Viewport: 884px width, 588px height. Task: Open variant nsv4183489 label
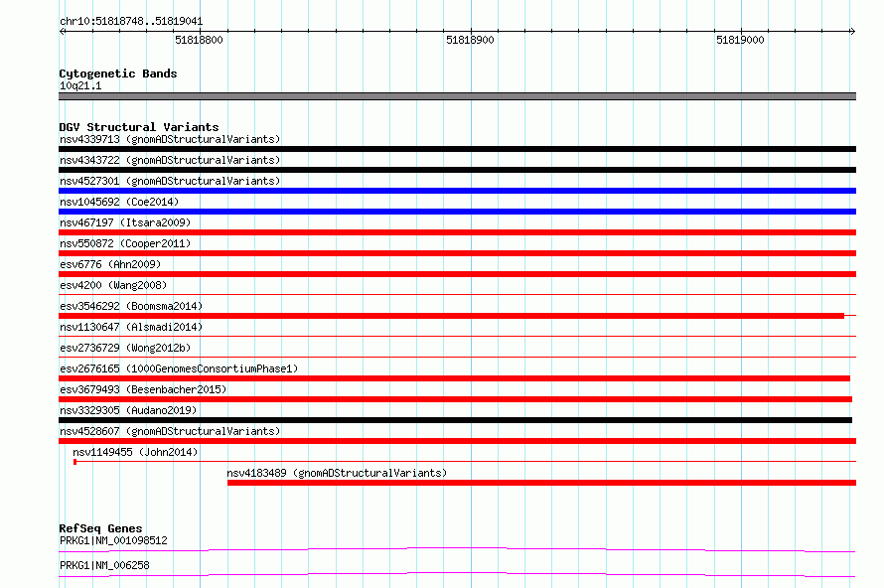pos(337,473)
